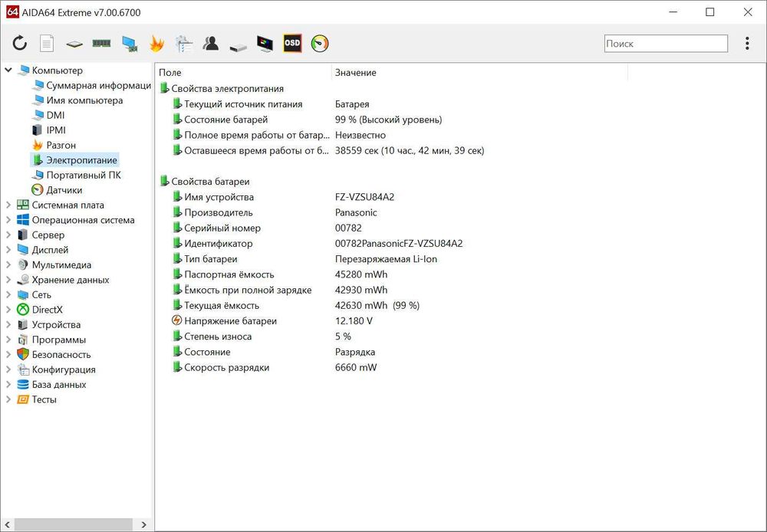
Task: Click the 00782PanasonicFZ-VZSU84A2 identifier value
Action: tap(399, 244)
